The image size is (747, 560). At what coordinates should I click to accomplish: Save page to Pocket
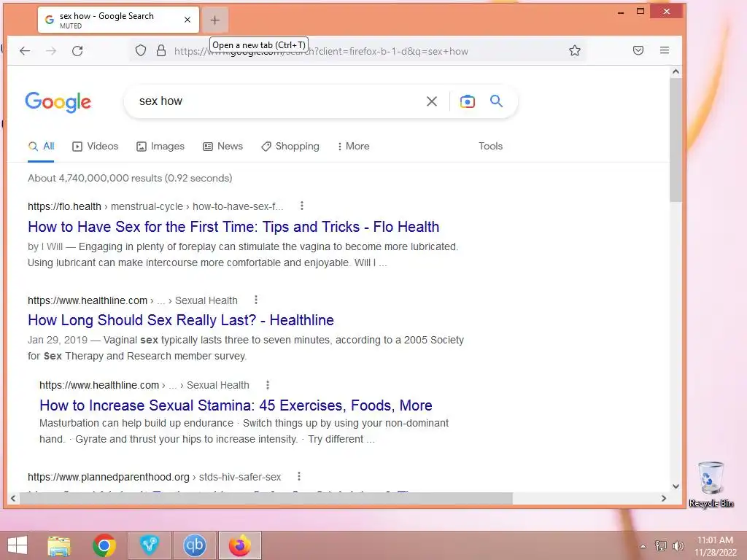coord(638,50)
